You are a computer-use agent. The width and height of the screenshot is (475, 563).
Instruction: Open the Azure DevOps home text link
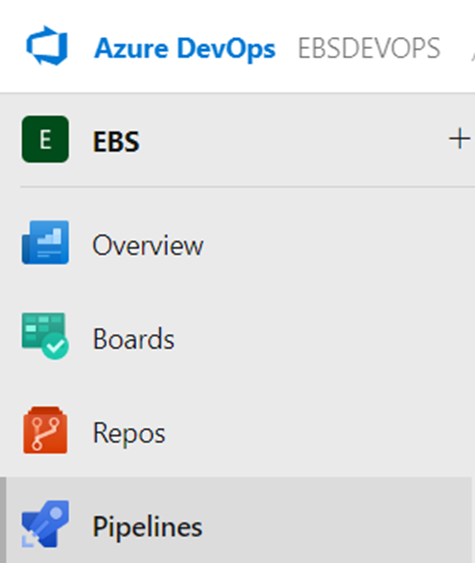[x=185, y=48]
